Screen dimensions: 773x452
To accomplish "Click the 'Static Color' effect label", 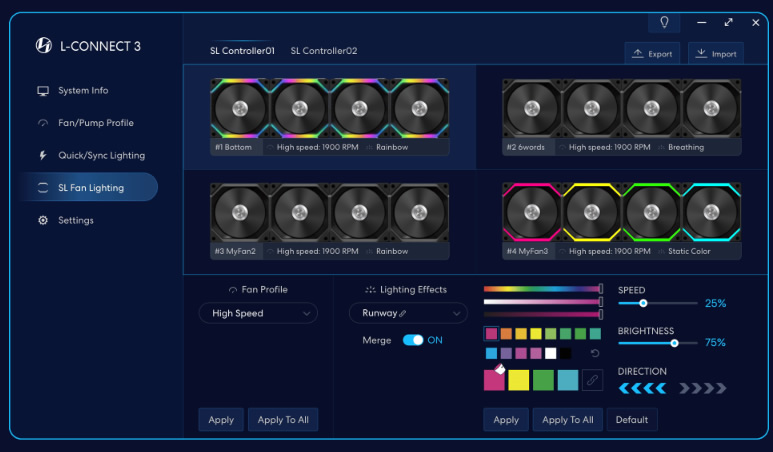I will click(x=689, y=251).
